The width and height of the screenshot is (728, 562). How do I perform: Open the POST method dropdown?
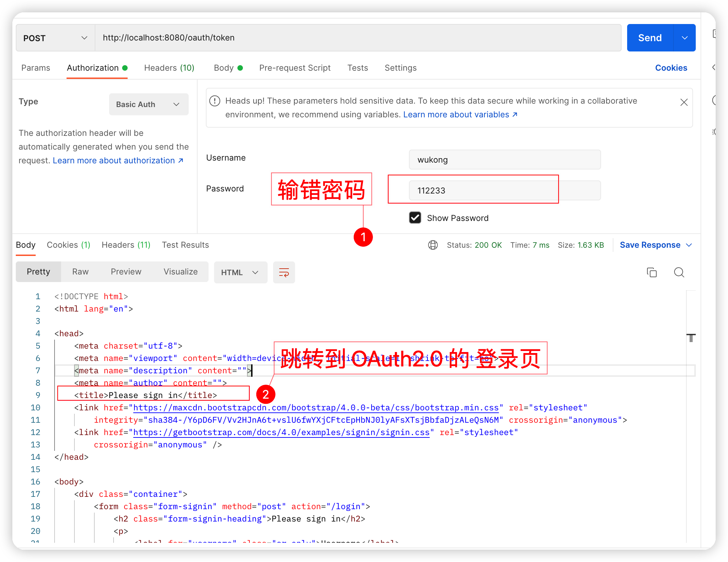coord(55,38)
